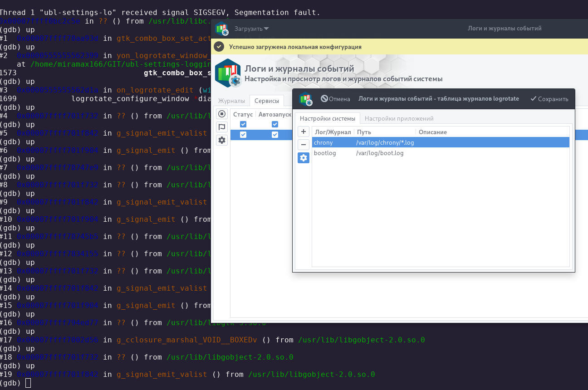Click the flag icon in the services sidebar
Image resolution: width=588 pixels, height=390 pixels.
click(x=222, y=127)
